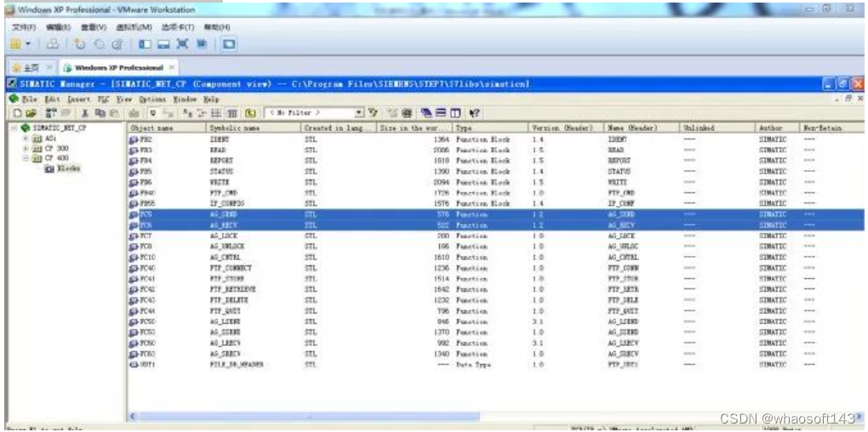868x432 pixels.
Task: Click the Blocks folder icon in tree
Action: click(49, 168)
